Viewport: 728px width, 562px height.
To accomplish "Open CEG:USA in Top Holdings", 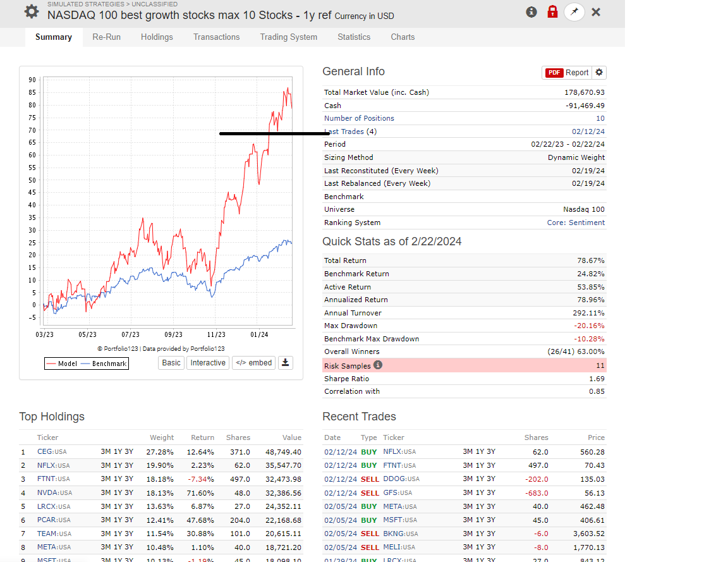I will coord(52,451).
